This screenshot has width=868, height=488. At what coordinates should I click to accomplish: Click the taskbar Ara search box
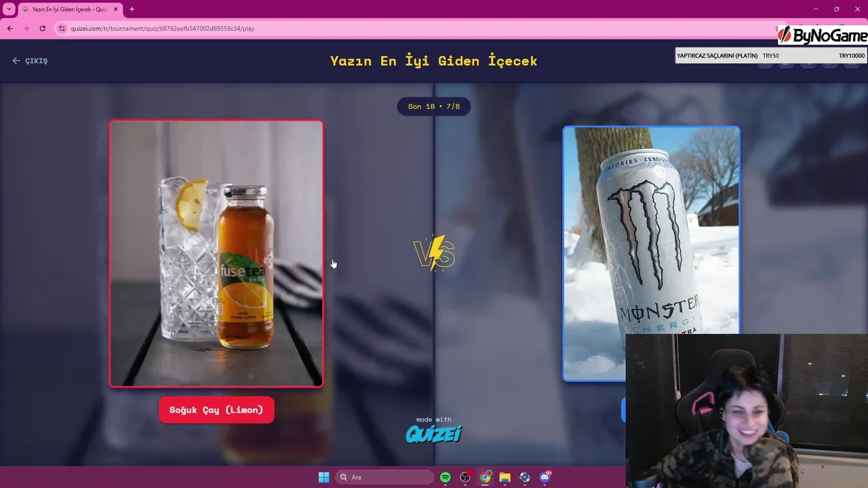[x=384, y=477]
